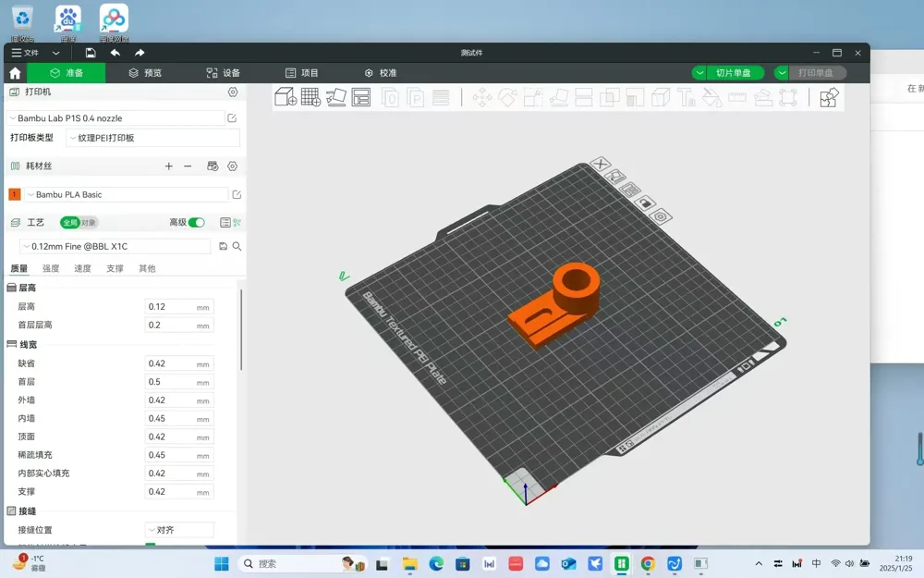924x578 pixels.
Task: Click the Assembly view puzzle icon
Action: (x=829, y=97)
